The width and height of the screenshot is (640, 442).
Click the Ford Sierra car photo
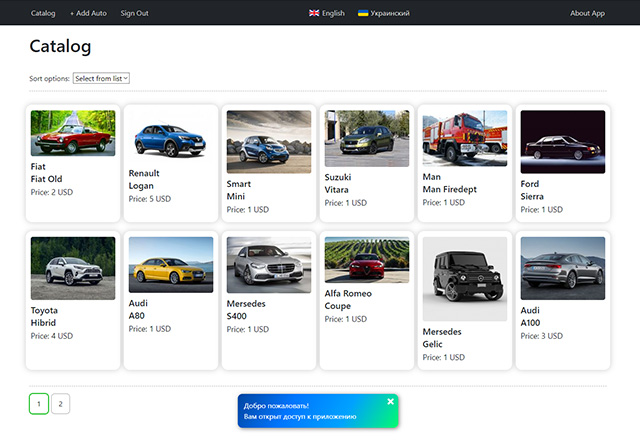pos(563,142)
